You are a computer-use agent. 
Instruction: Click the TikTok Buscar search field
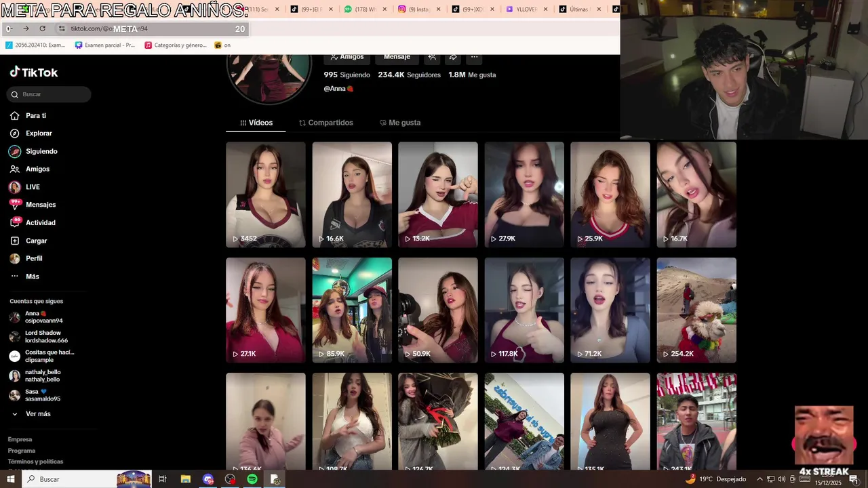(49, 94)
